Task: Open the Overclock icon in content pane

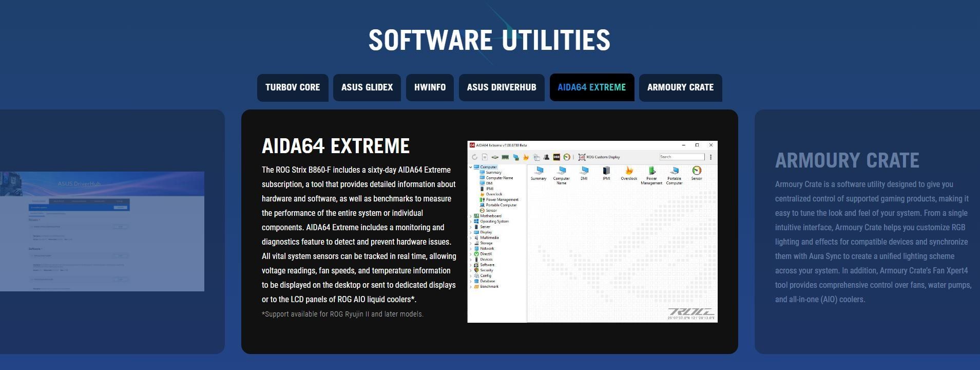Action: tap(629, 173)
